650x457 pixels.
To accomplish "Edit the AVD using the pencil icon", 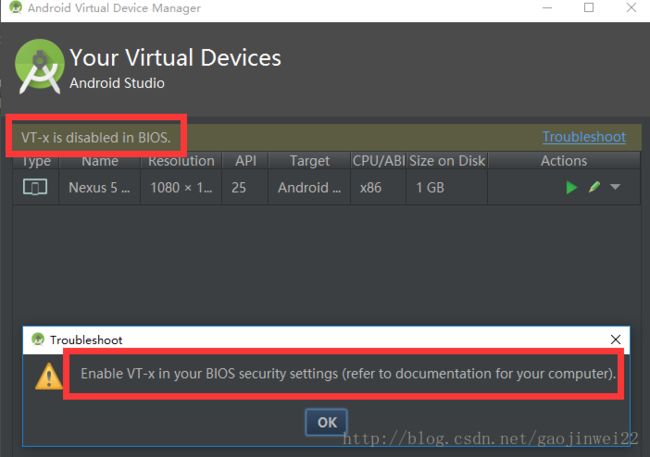I will coord(594,187).
